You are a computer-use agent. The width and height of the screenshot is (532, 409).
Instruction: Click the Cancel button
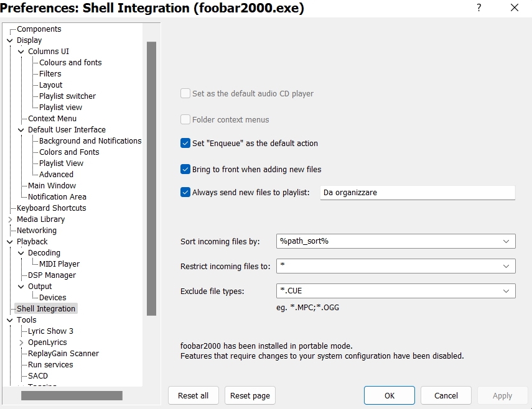click(446, 395)
